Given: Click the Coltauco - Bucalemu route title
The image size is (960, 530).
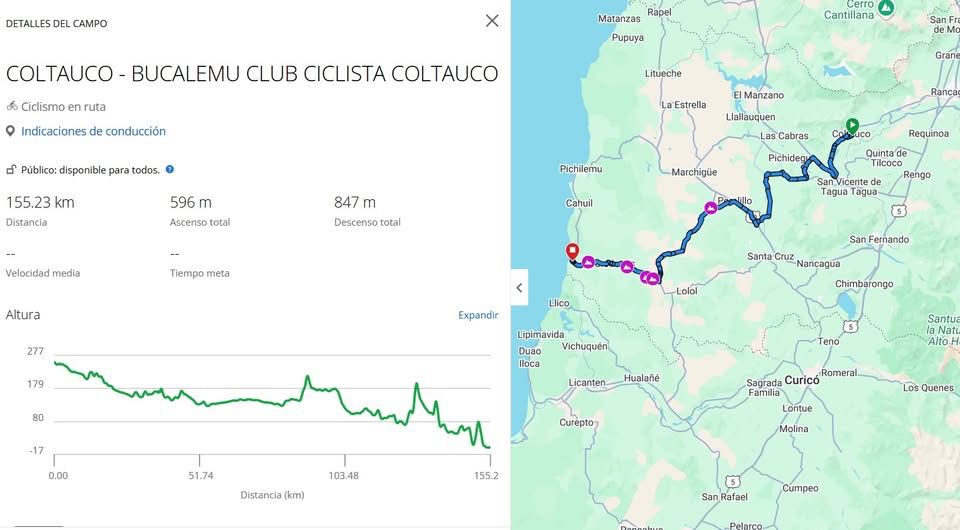Looking at the screenshot, I should click(x=252, y=74).
